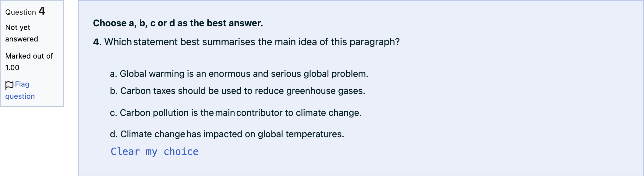Click the Marked out of label
The height and width of the screenshot is (186, 644).
(x=29, y=56)
